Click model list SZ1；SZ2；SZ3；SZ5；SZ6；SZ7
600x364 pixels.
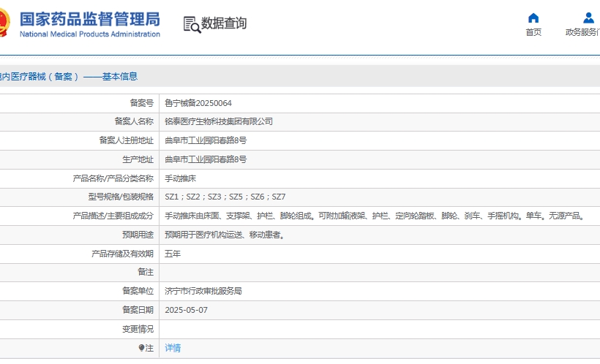tap(225, 197)
